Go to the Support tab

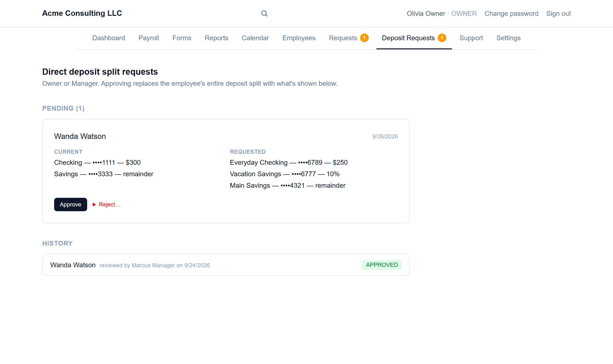(471, 38)
